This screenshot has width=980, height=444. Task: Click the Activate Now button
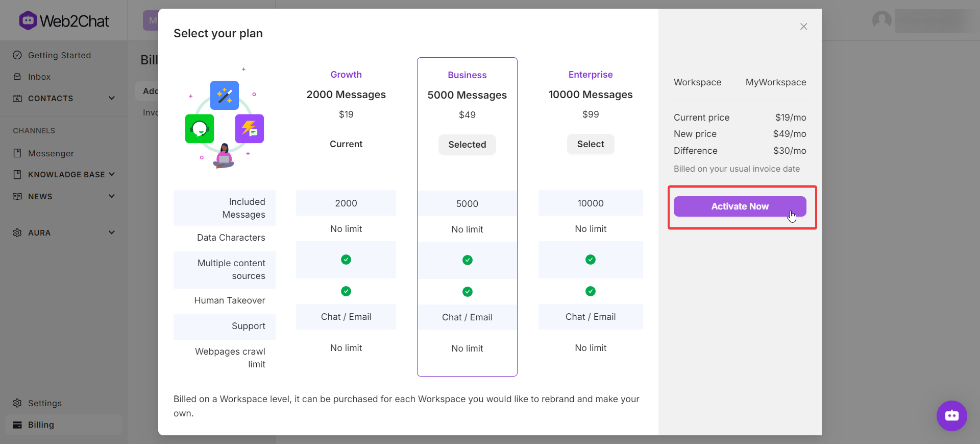pos(740,206)
